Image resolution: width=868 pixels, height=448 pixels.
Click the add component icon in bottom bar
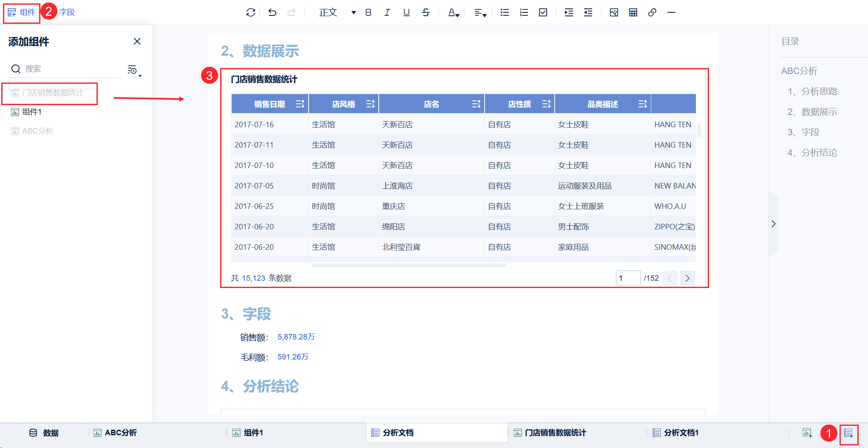click(807, 433)
